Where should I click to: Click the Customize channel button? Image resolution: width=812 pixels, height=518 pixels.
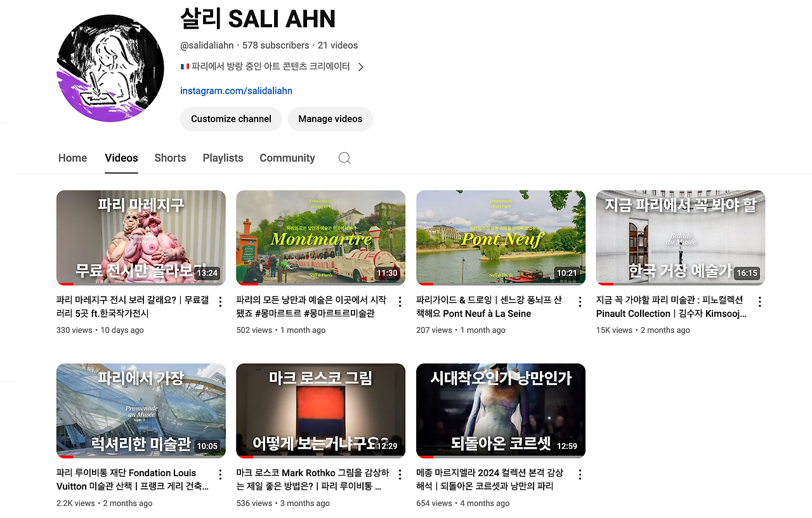tap(231, 119)
